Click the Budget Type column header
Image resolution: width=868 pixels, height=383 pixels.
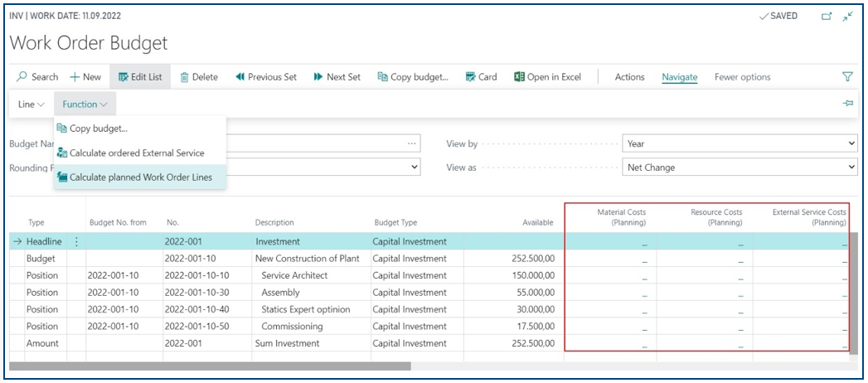[x=395, y=222]
